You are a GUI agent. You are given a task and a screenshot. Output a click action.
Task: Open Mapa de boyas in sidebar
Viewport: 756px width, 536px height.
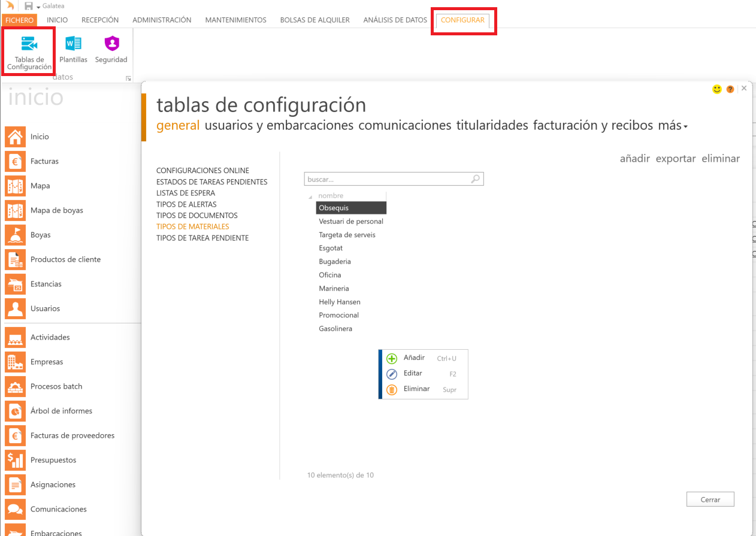click(x=15, y=210)
